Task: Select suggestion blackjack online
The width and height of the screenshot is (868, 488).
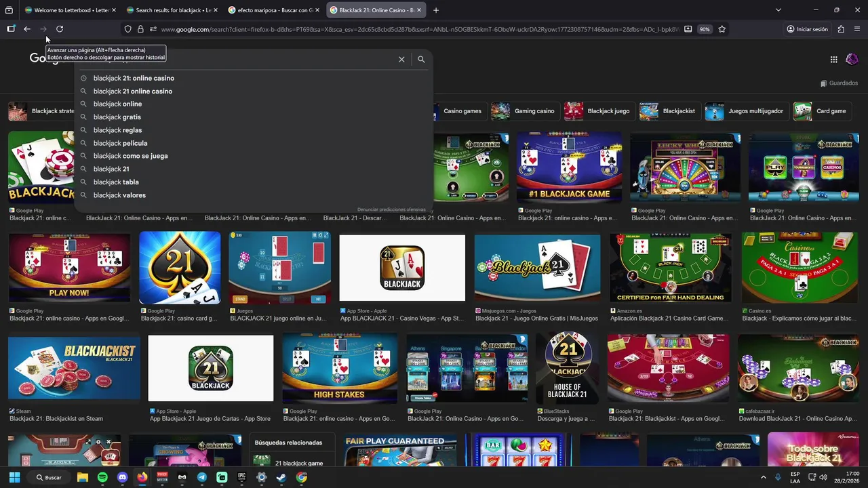Action: point(117,104)
